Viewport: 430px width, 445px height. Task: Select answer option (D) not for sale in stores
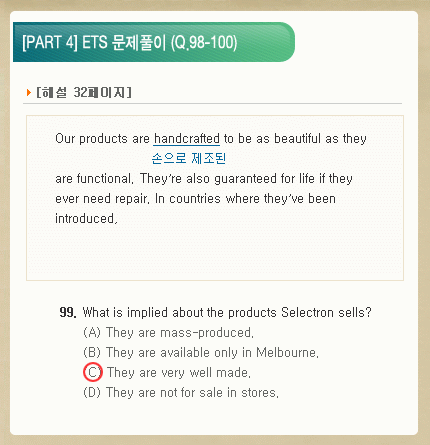(181, 392)
